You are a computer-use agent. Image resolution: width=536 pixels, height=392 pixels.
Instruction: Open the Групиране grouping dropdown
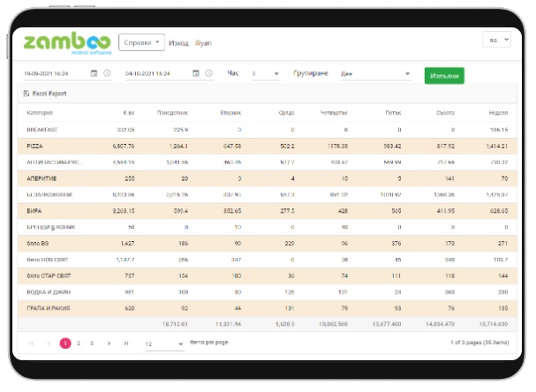[x=375, y=73]
